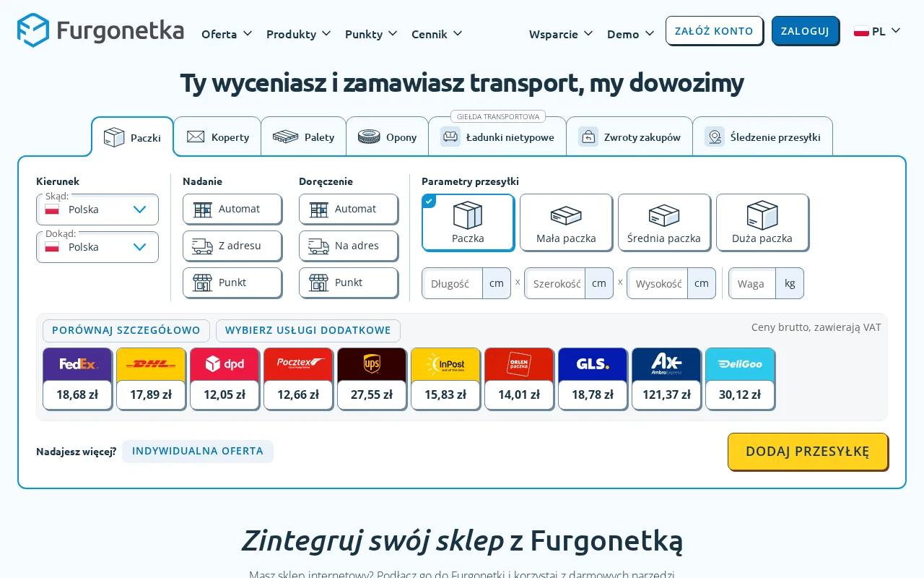
Task: Switch to the Śledzenie przesyłki tab
Action: point(763,137)
